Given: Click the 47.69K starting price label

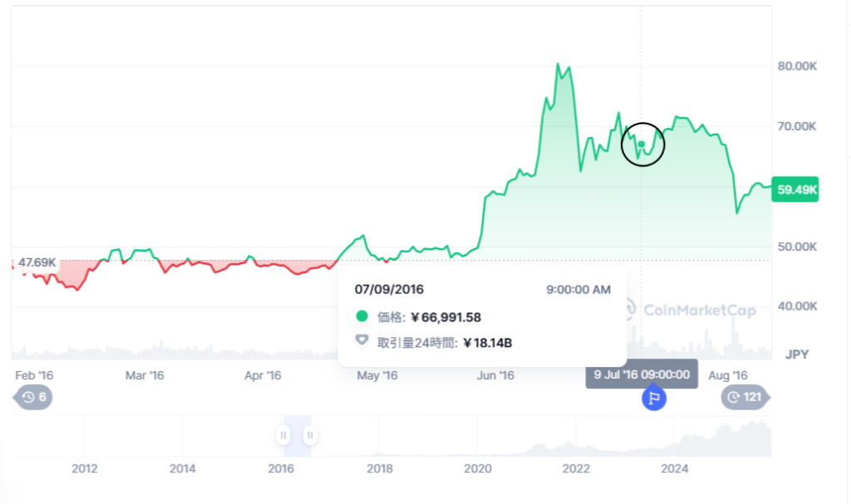Looking at the screenshot, I should [37, 262].
